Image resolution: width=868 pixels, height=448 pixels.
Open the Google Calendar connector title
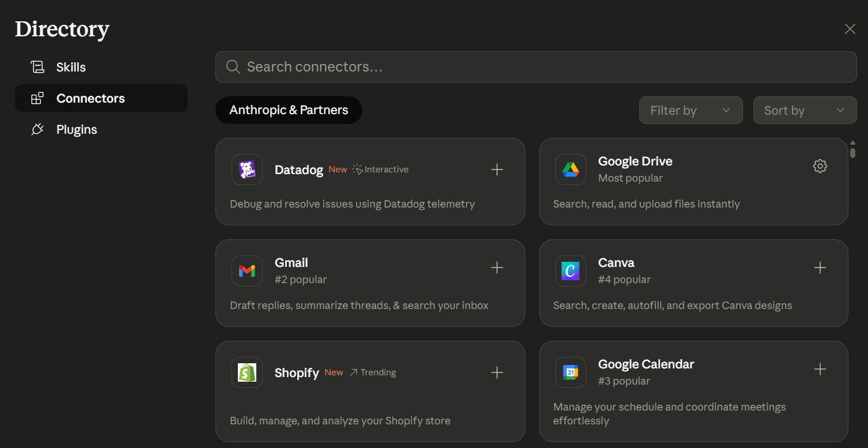click(x=646, y=364)
